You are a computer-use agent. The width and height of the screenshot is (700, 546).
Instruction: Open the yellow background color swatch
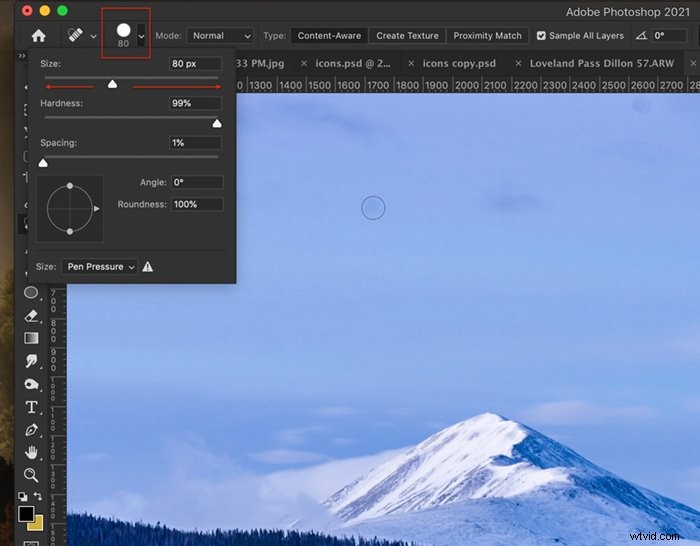pos(38,524)
